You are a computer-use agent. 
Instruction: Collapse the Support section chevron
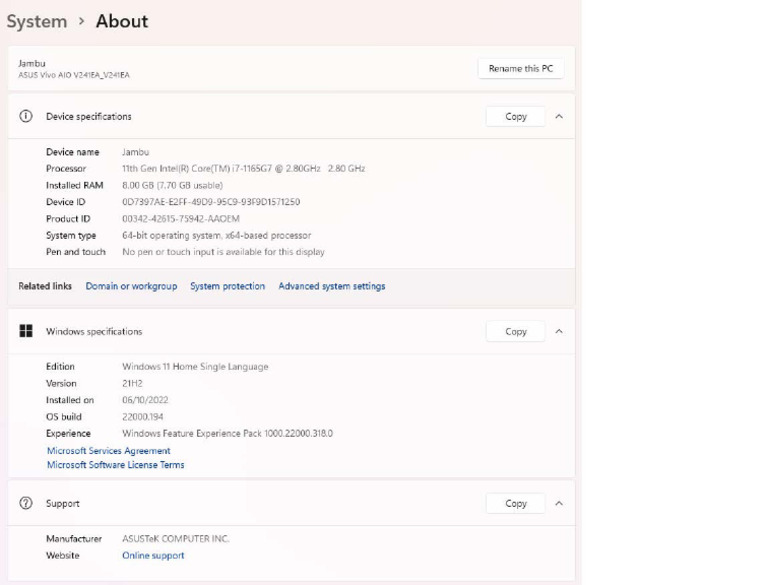coord(559,504)
